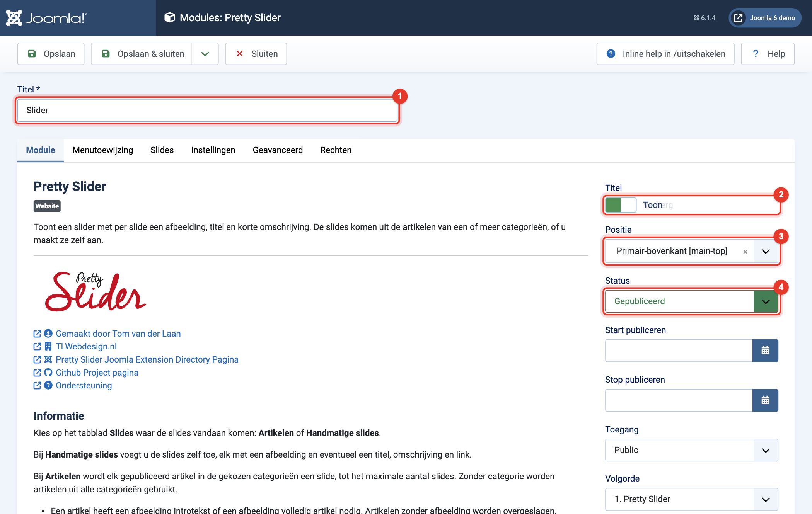Open the Joomla 6 demo site link
Image resolution: width=812 pixels, height=514 pixels.
pos(765,18)
